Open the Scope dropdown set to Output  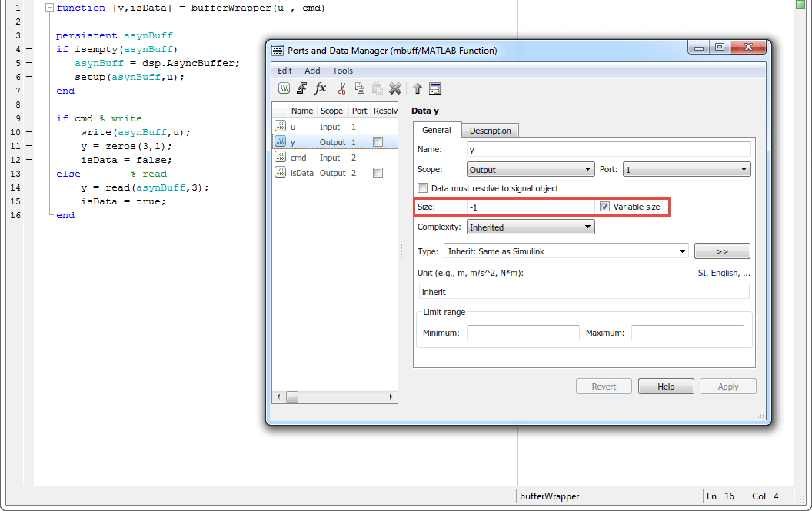coord(531,169)
